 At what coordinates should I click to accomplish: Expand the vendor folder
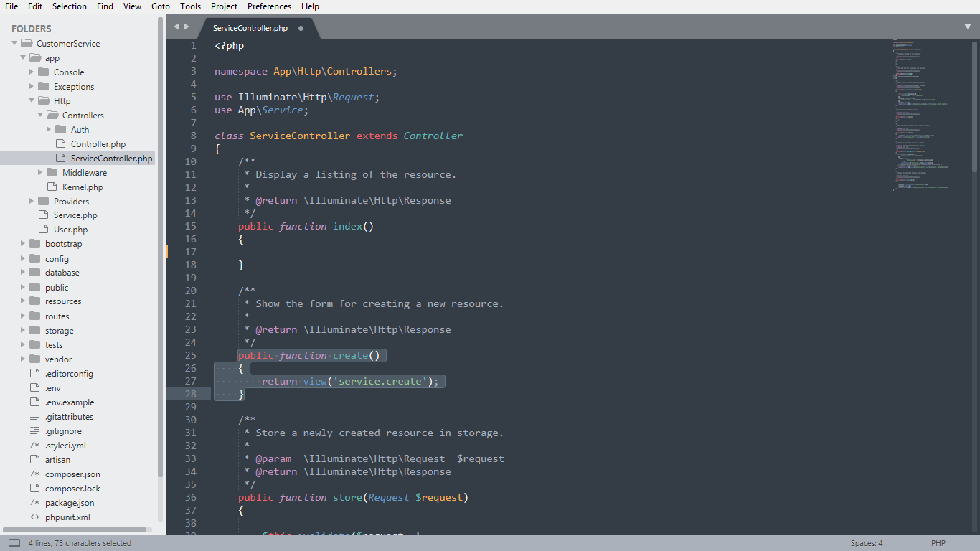pyautogui.click(x=23, y=359)
